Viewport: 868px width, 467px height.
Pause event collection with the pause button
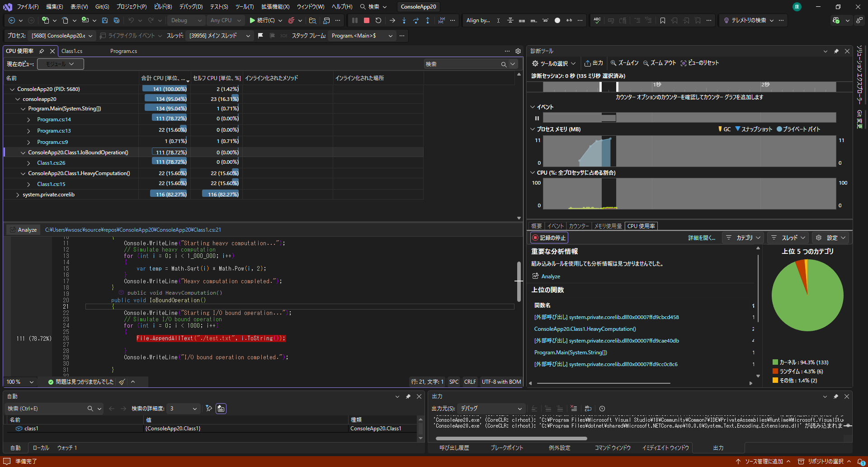click(537, 118)
